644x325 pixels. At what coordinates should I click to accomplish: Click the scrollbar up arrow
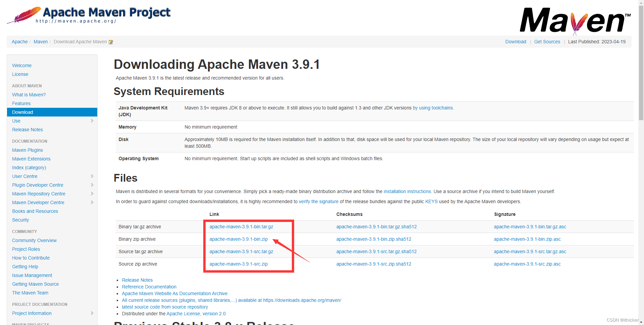(x=641, y=3)
